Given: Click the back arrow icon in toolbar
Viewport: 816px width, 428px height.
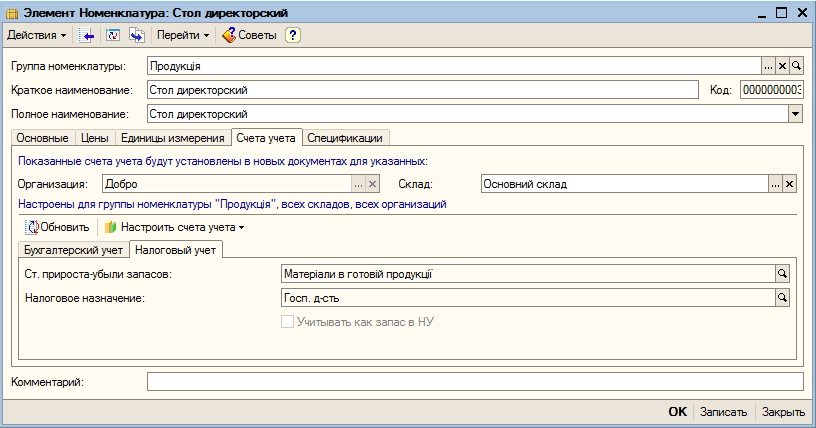Looking at the screenshot, I should 86,35.
